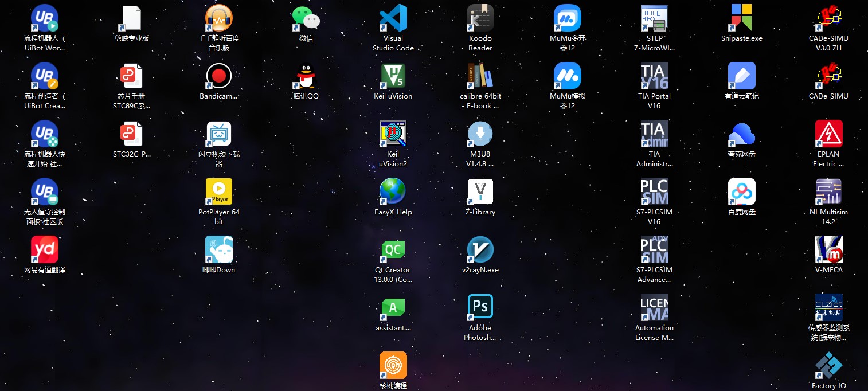Click the V-MECA shortcut

pos(829,250)
